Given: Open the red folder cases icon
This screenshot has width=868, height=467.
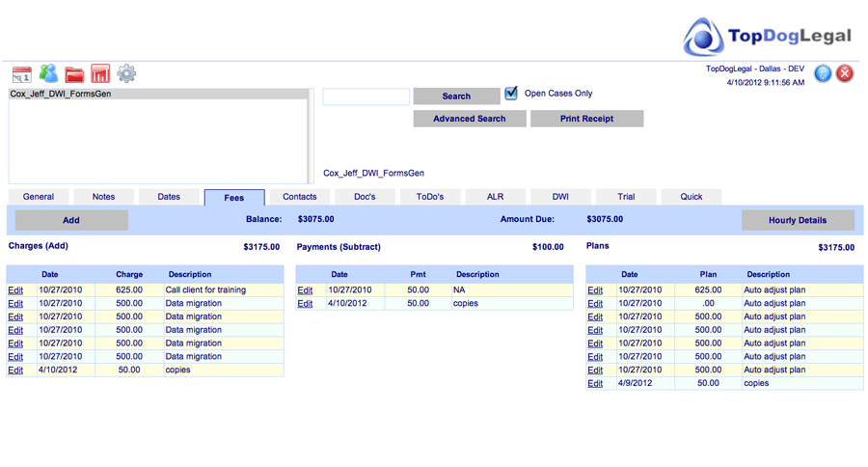Looking at the screenshot, I should [x=74, y=74].
